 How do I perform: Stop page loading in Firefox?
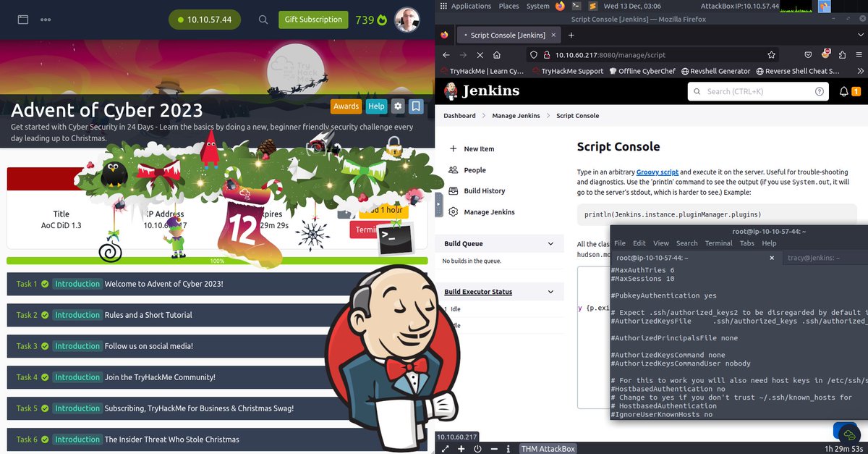480,55
